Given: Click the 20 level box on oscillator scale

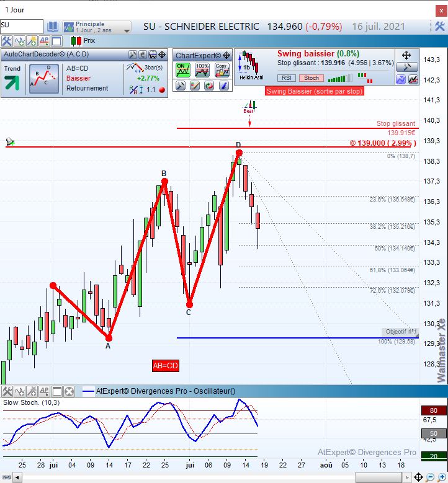Looking at the screenshot, I should (x=434, y=456).
